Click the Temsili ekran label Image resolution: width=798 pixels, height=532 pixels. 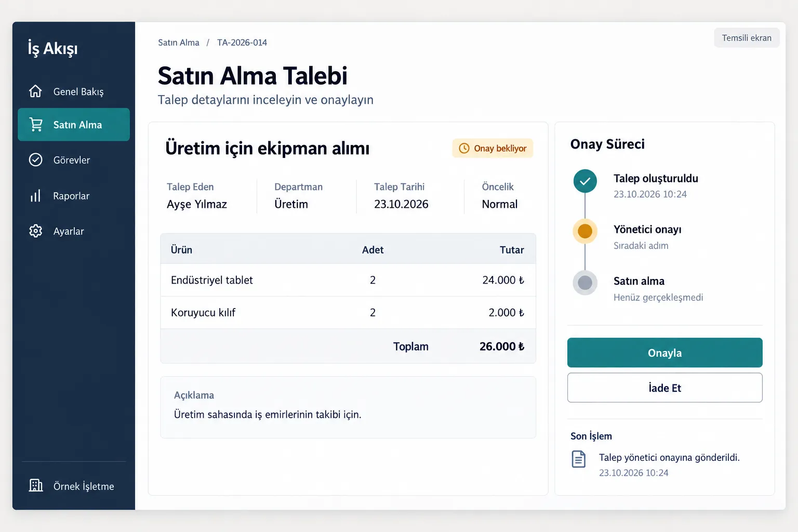click(747, 38)
